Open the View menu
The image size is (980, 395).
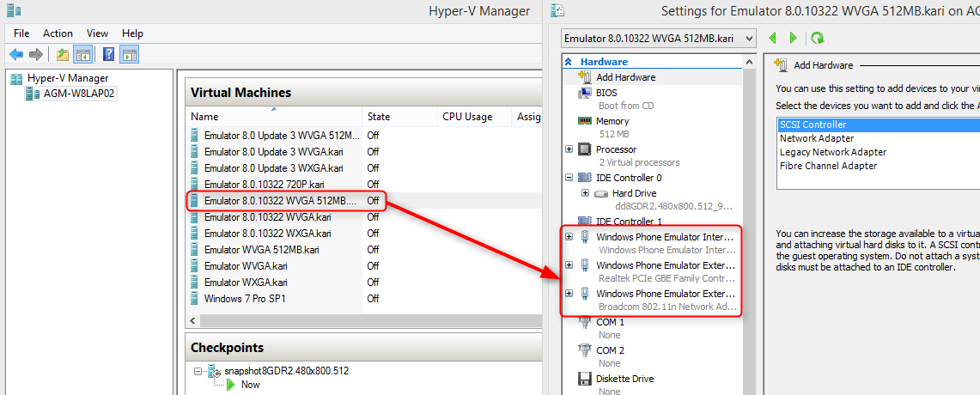click(x=97, y=33)
